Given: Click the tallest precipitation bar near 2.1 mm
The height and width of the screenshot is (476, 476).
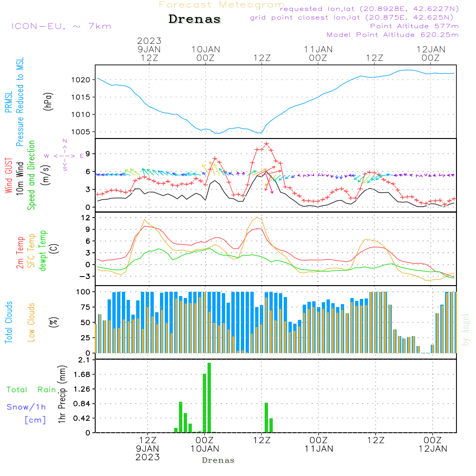Looking at the screenshot, I should [x=209, y=397].
